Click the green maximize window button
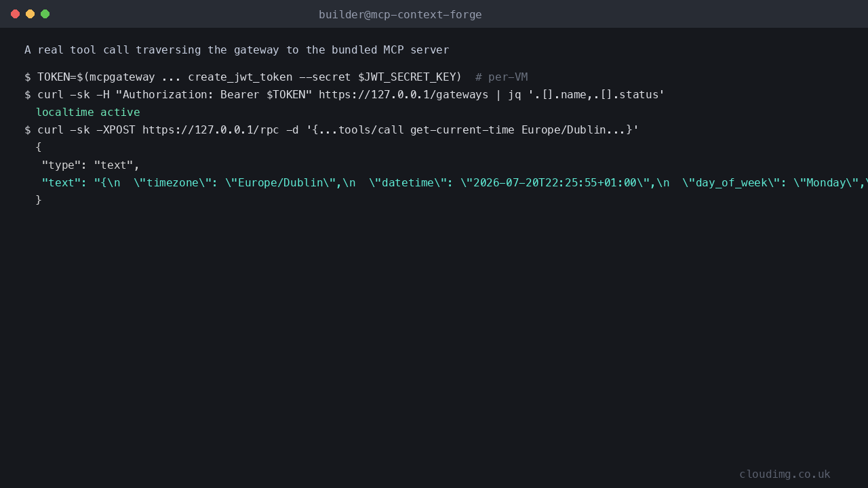This screenshot has height=488, width=868. (x=45, y=14)
